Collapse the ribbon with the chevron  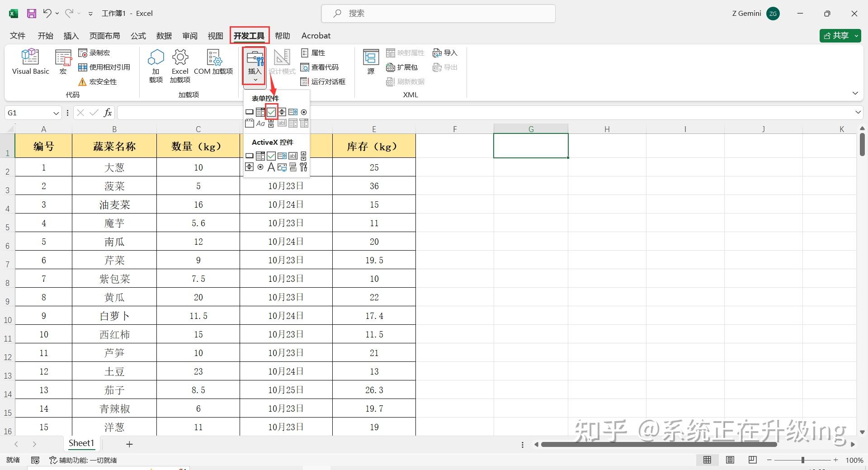point(855,93)
